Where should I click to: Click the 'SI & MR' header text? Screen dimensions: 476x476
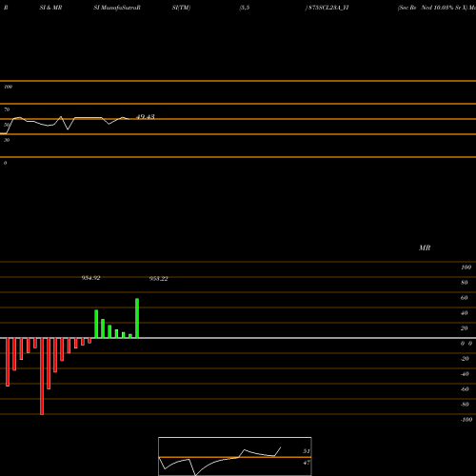[50, 8]
